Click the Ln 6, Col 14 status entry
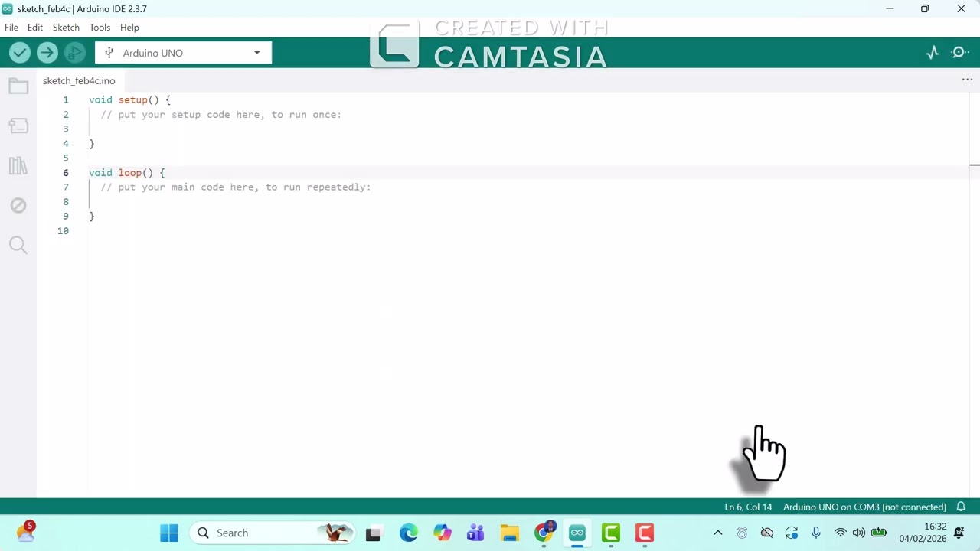Image resolution: width=980 pixels, height=551 pixels. 748,507
